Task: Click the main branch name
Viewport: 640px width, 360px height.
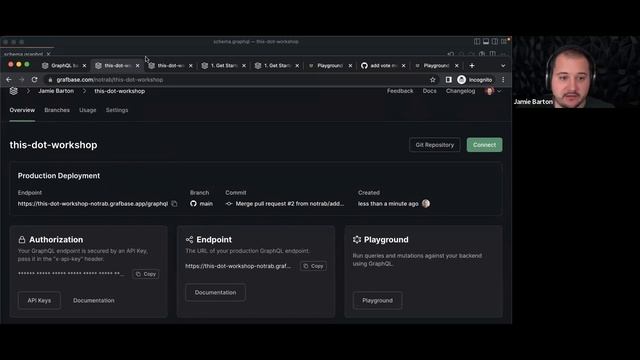Action: click(206, 203)
